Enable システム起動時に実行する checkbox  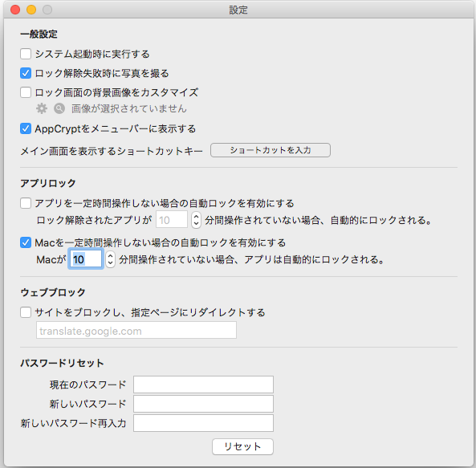26,54
